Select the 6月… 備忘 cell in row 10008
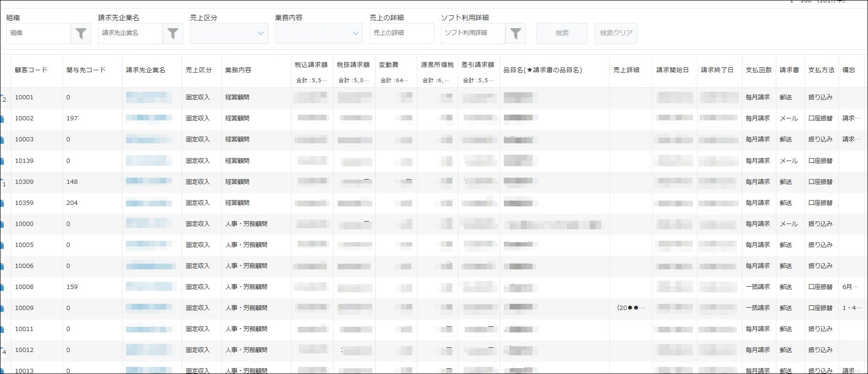 pyautogui.click(x=851, y=287)
